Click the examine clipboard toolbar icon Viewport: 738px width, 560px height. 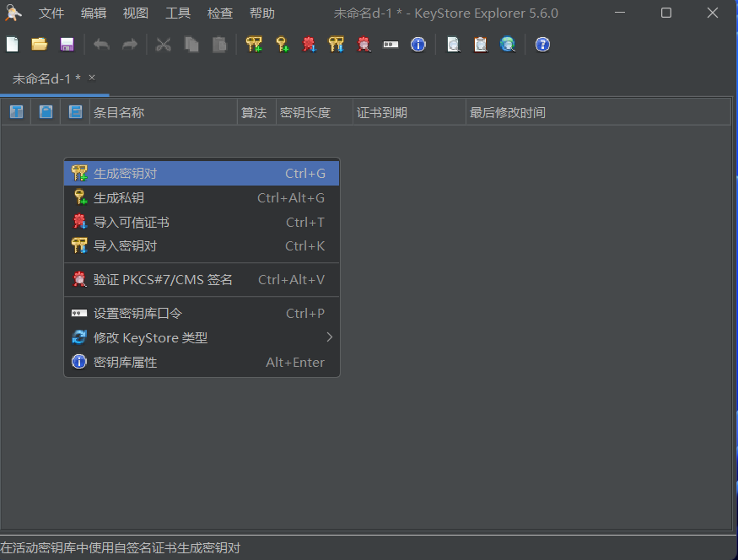[x=481, y=45]
